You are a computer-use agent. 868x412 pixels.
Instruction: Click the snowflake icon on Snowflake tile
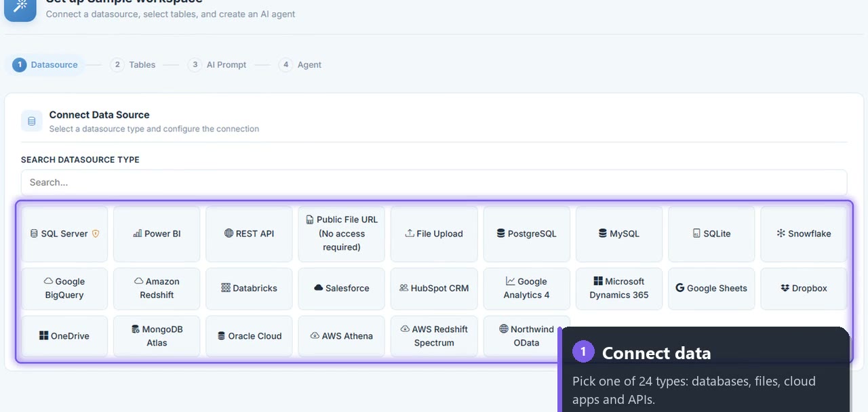(x=781, y=234)
